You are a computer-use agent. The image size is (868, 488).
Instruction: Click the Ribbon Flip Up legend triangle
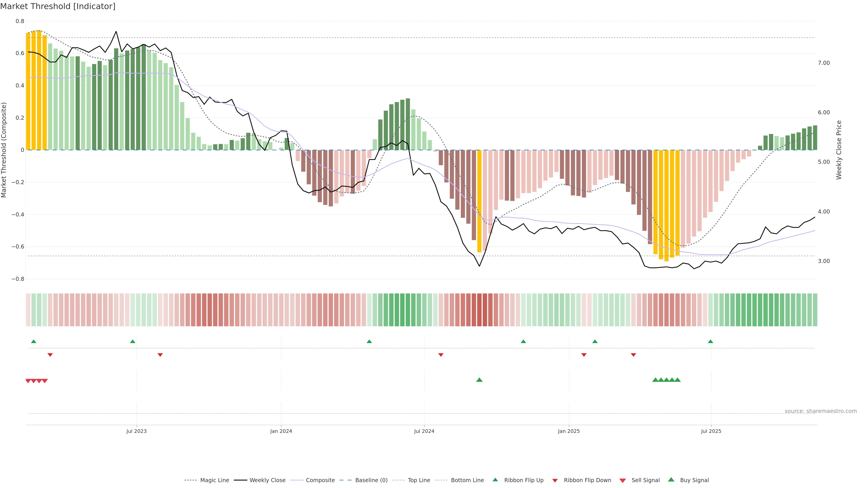495,480
